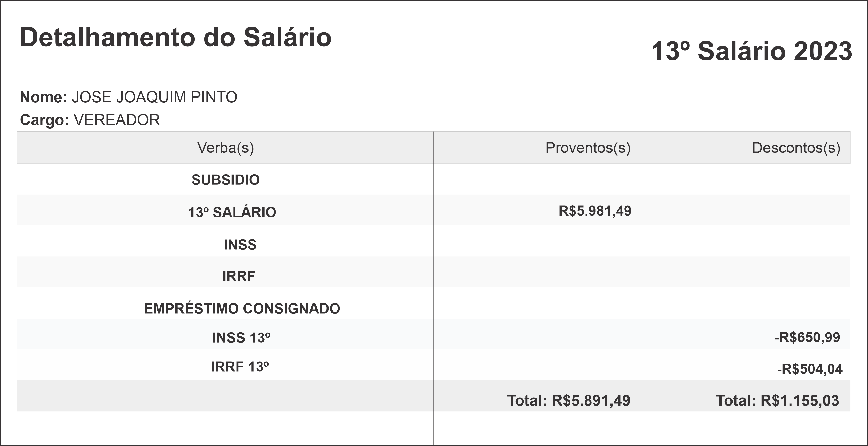Screen dimensions: 868x446
Task: Click the 'INSS 13º' row label
Action: coord(241,338)
